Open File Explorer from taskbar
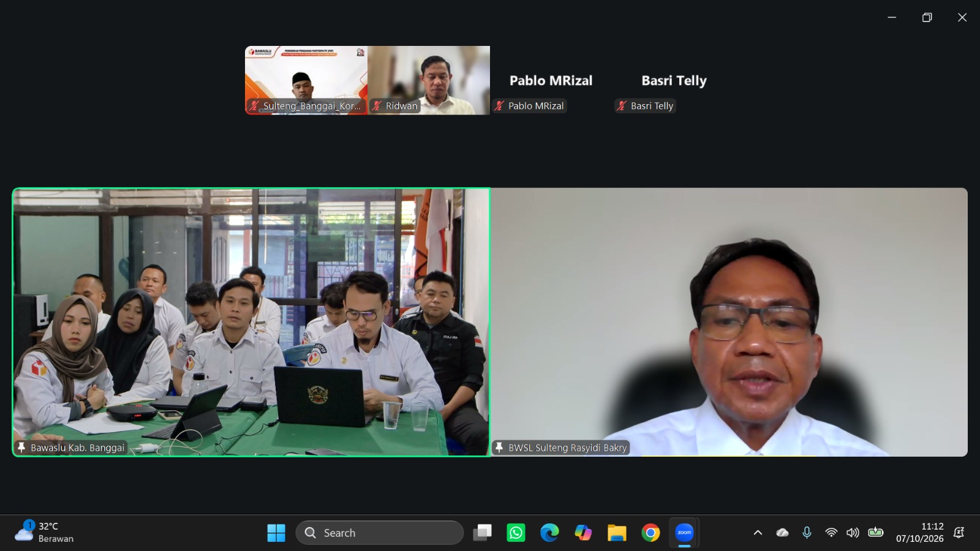This screenshot has height=551, width=980. pyautogui.click(x=617, y=533)
